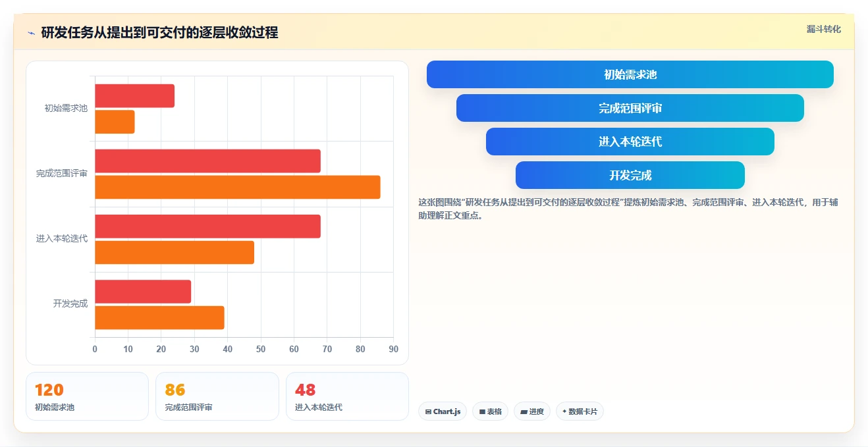Click the red bar for 开发完成
Image resolution: width=868 pixels, height=447 pixels.
[x=143, y=292]
